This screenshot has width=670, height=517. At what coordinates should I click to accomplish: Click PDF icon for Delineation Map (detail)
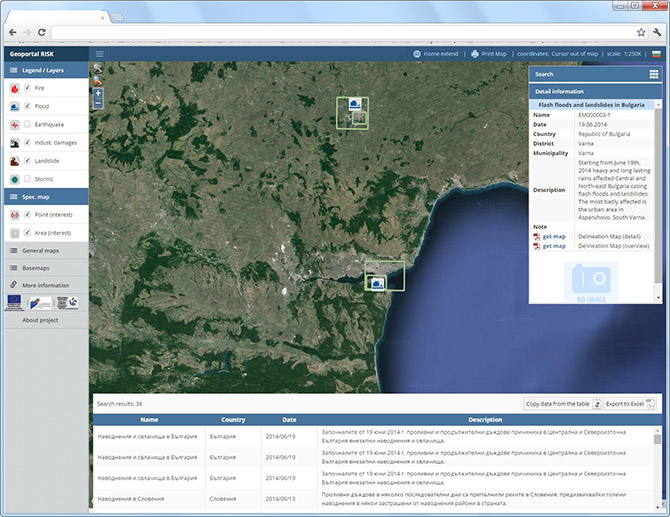tap(537, 237)
